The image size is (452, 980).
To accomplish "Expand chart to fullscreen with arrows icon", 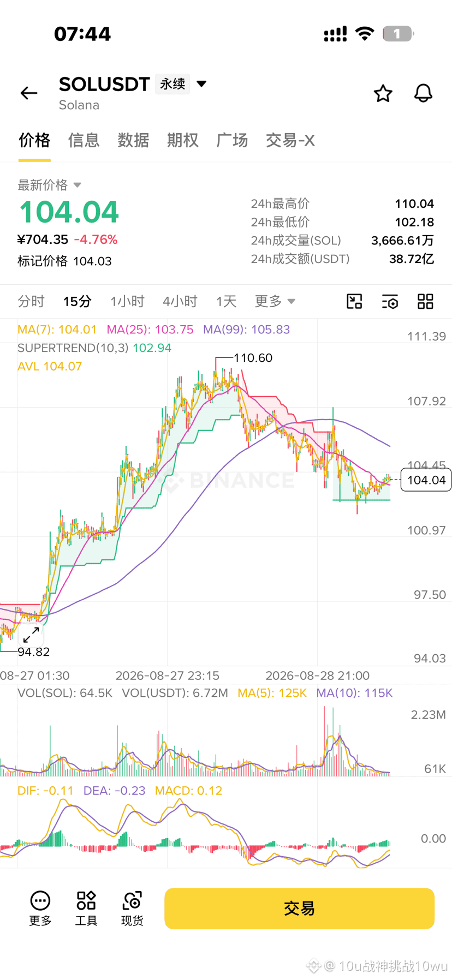I will coord(31,635).
